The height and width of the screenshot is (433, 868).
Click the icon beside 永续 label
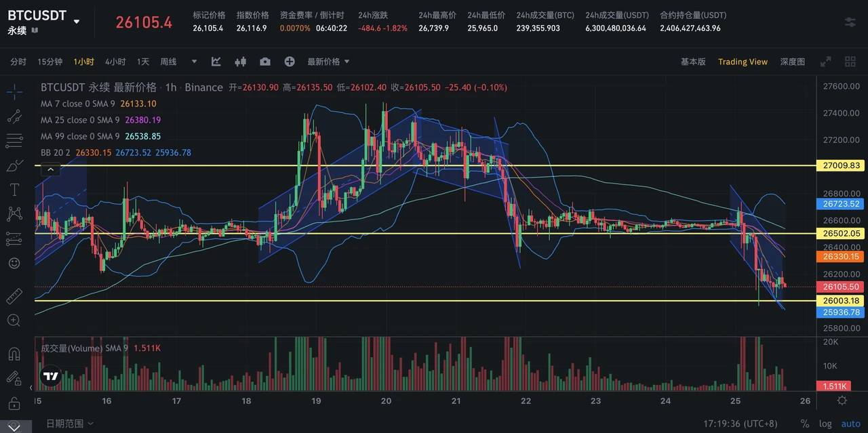[35, 30]
